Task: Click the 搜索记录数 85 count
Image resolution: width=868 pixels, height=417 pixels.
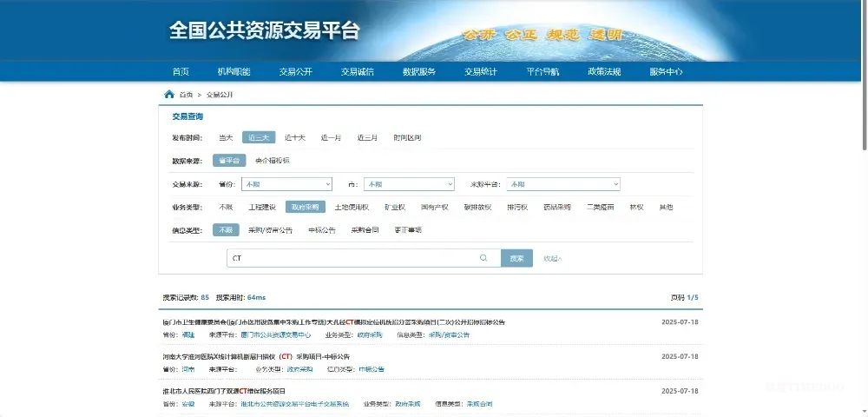Action: tap(186, 297)
